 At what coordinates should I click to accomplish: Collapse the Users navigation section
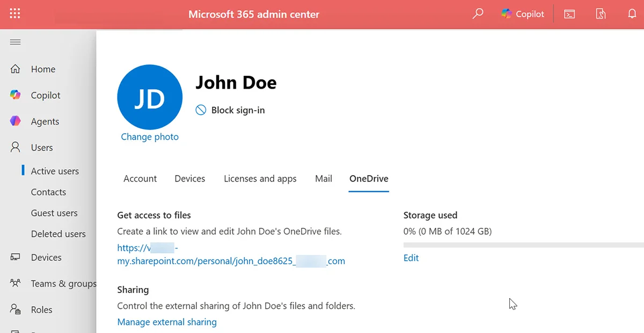(41, 147)
